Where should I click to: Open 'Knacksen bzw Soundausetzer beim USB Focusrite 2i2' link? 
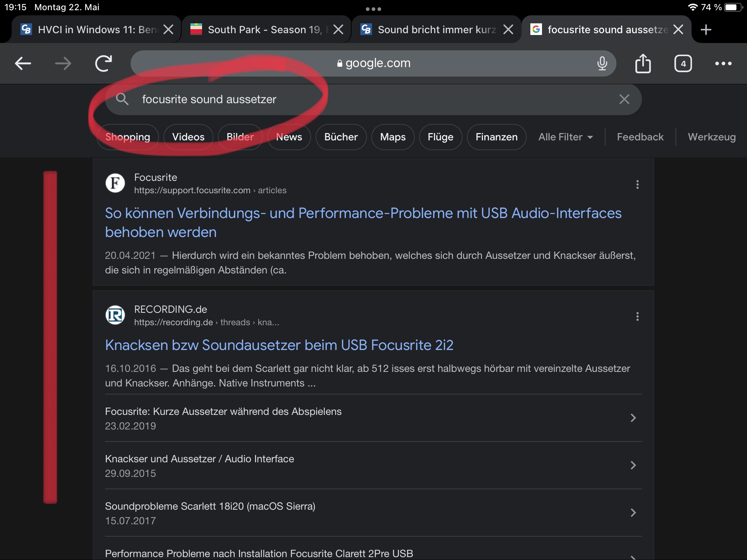pos(279,345)
